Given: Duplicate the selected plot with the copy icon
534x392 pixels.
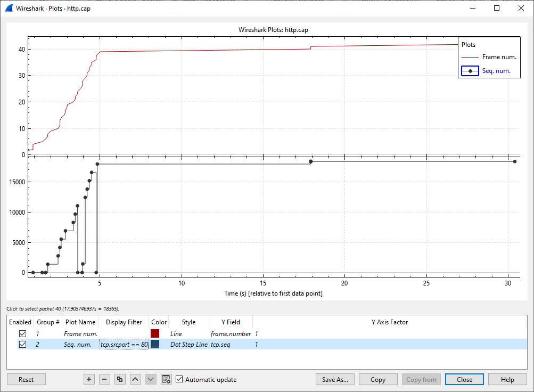Looking at the screenshot, I should [120, 379].
